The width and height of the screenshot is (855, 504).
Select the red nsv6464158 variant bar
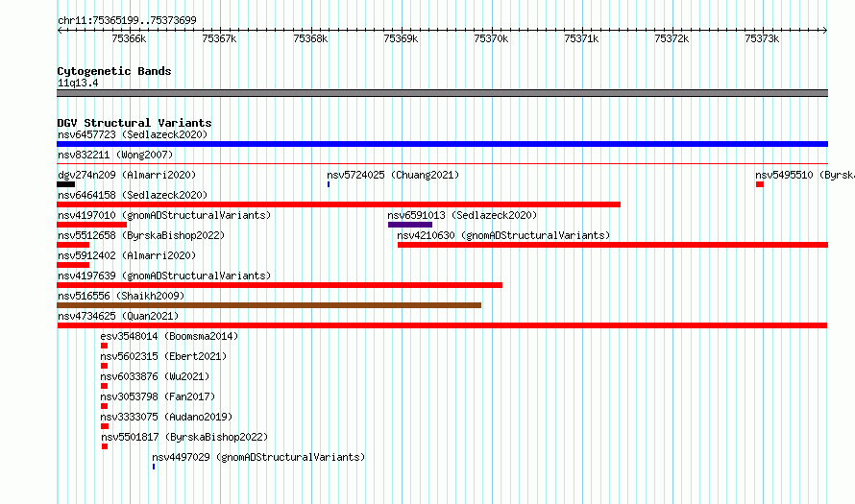pyautogui.click(x=338, y=204)
